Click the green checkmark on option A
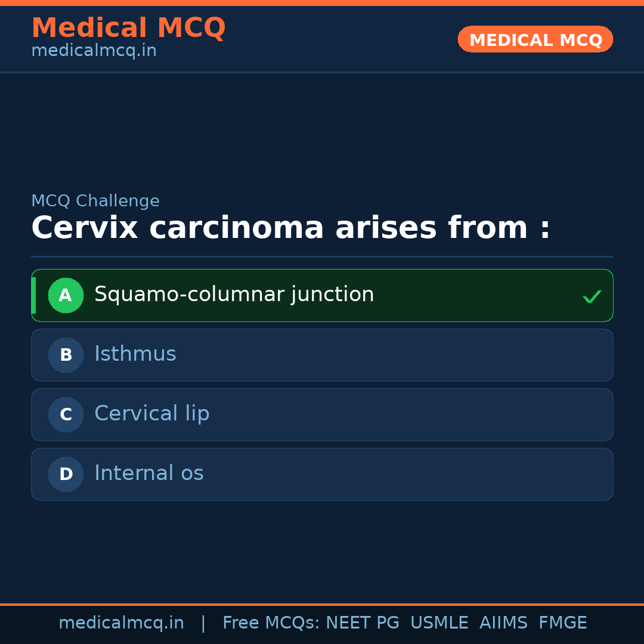Viewport: 644px width, 644px height. (x=592, y=296)
